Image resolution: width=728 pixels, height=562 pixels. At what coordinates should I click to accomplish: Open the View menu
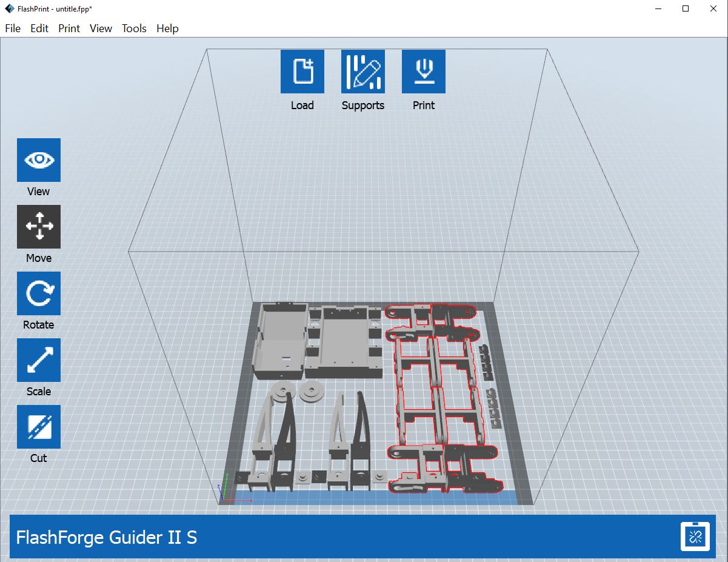pos(101,28)
